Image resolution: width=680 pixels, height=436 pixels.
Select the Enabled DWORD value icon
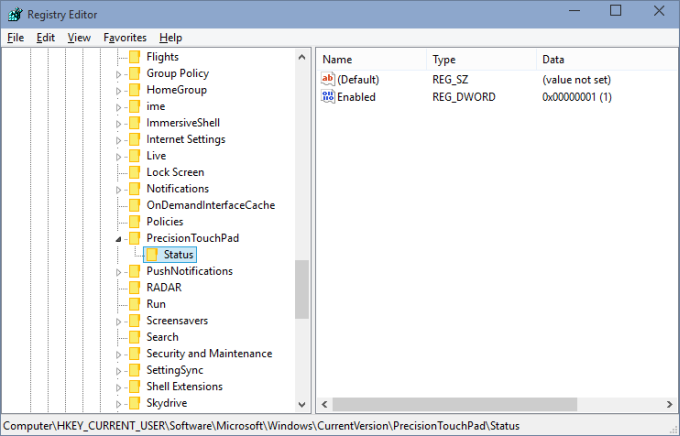coord(328,97)
